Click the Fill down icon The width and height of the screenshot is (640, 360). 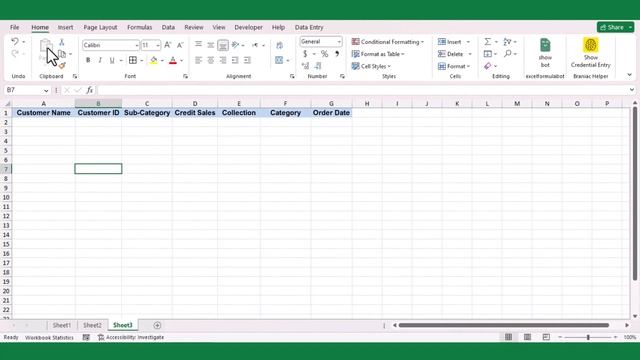[487, 53]
